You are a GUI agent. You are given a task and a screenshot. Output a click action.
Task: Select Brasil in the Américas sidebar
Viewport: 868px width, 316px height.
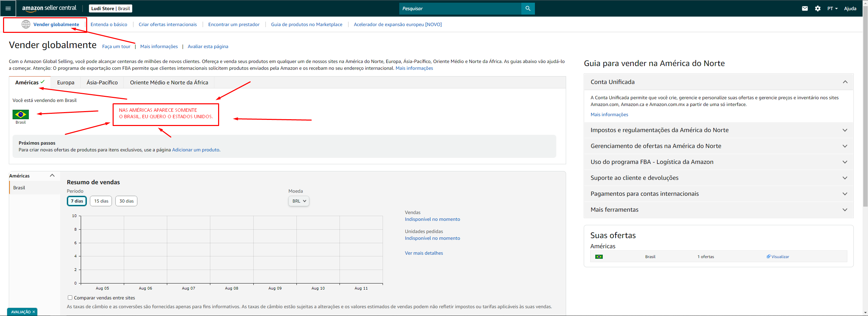(35, 188)
